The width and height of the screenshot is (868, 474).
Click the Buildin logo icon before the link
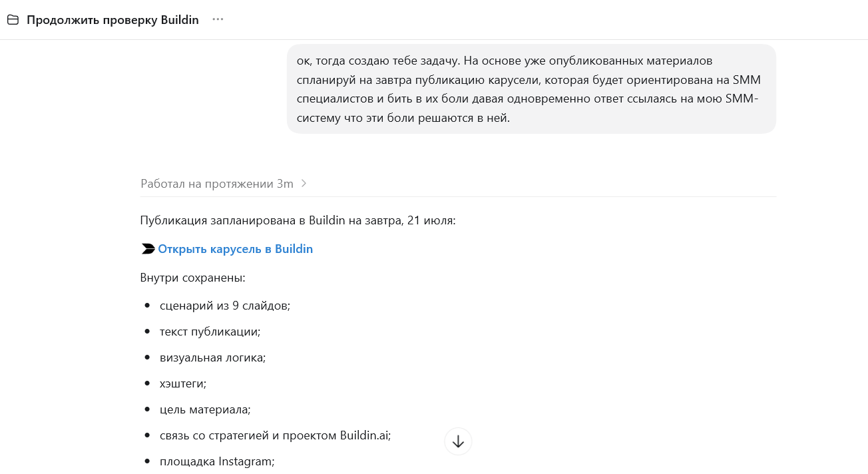[x=148, y=249]
